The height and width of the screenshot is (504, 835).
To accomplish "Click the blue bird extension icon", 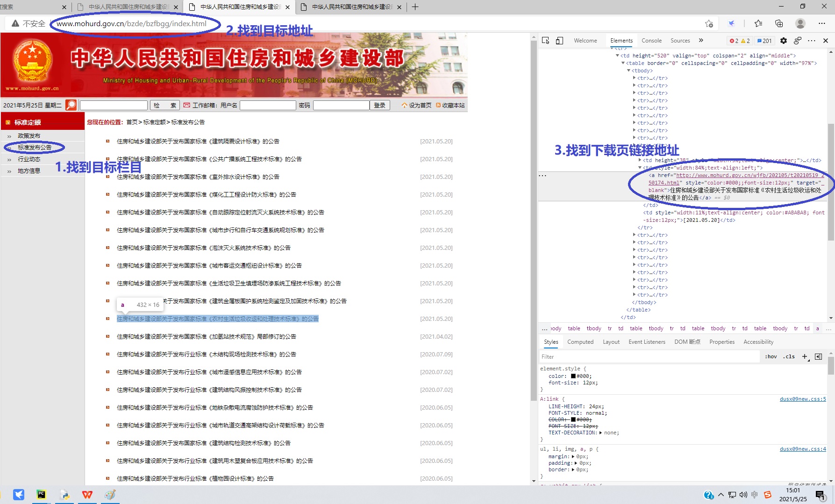I will click(x=732, y=23).
